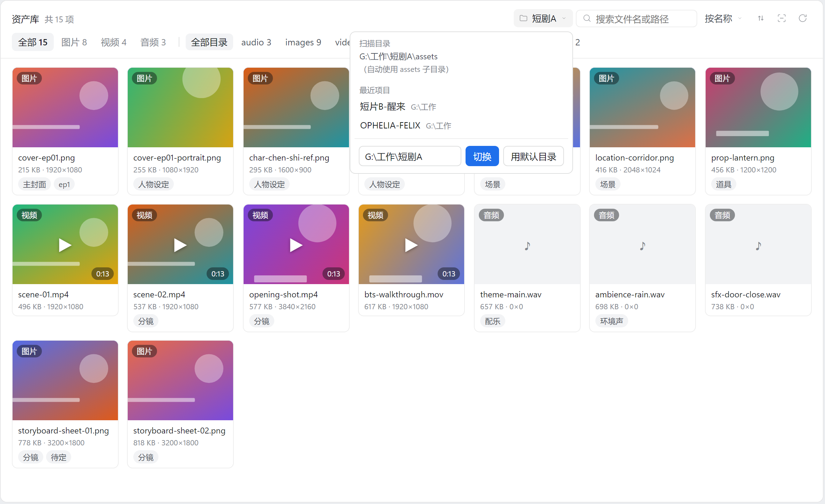Image resolution: width=825 pixels, height=504 pixels.
Task: Click the 道具 tag on prop-lantern.png
Action: 723,184
